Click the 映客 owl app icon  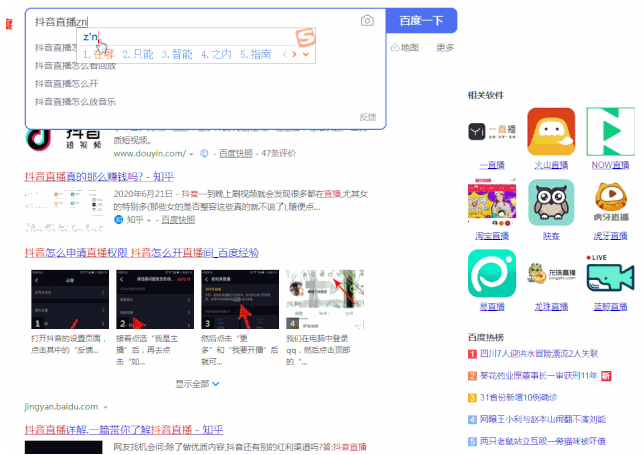click(551, 202)
